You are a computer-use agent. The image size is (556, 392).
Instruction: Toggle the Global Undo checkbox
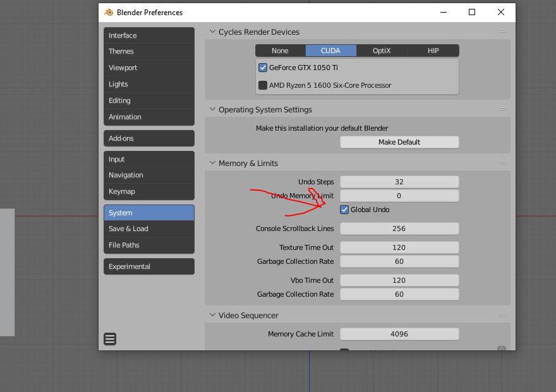coord(344,210)
